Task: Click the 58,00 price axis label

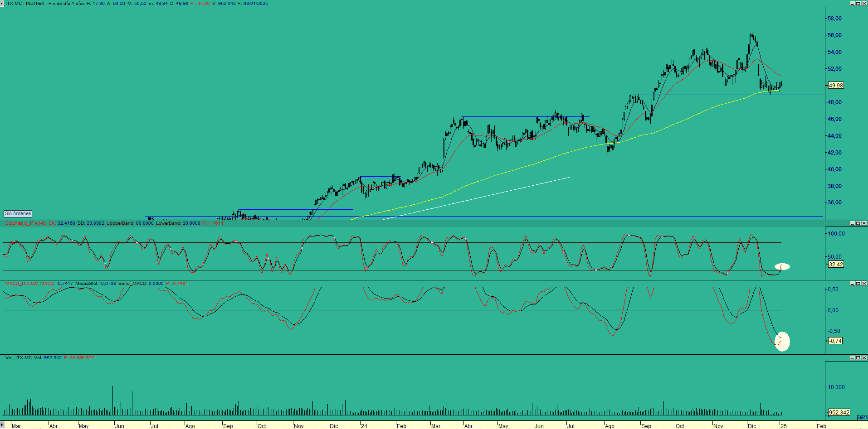Action: tap(834, 19)
